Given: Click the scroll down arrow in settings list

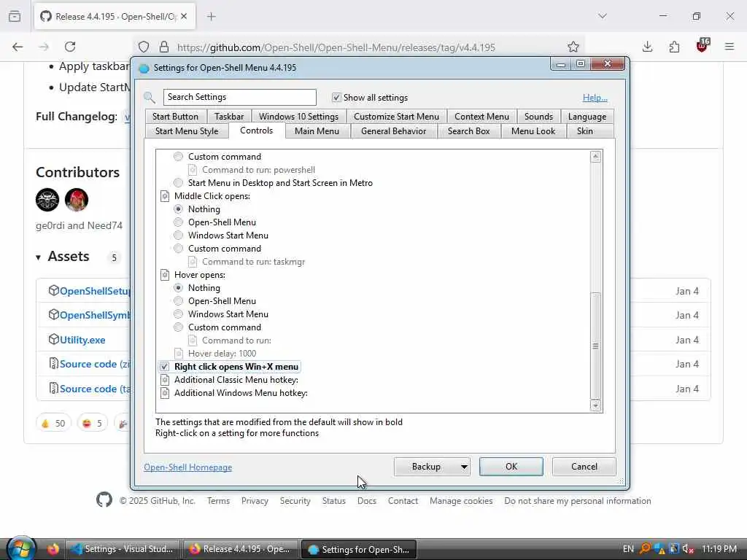Looking at the screenshot, I should tap(595, 405).
